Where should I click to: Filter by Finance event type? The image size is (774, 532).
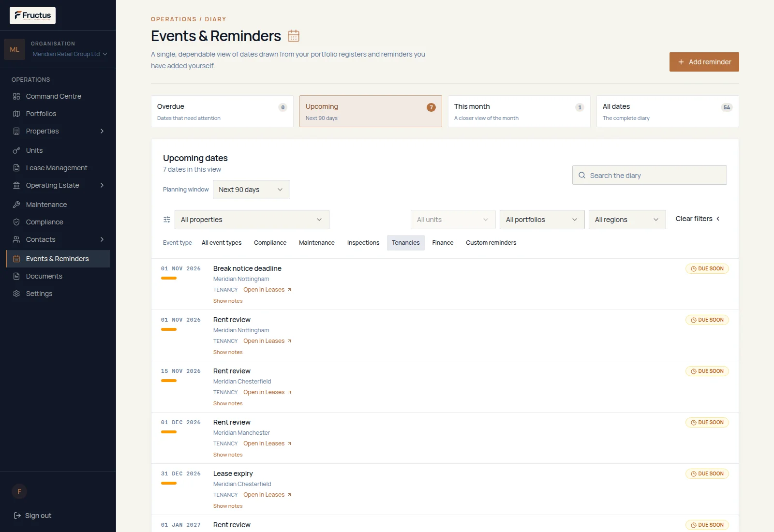point(443,243)
